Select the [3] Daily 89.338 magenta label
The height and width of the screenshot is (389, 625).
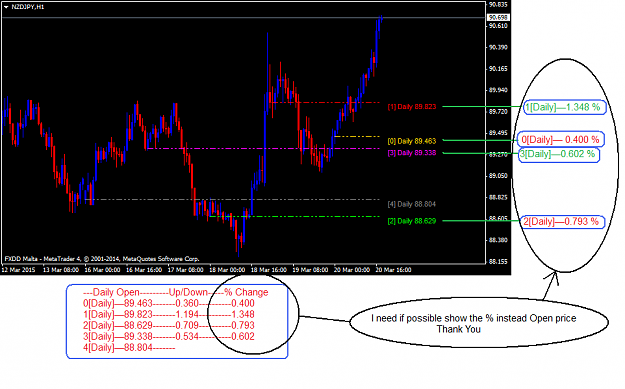click(x=412, y=153)
